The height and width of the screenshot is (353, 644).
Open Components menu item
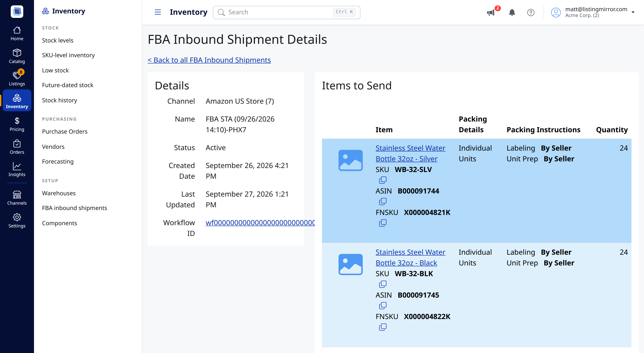click(59, 223)
